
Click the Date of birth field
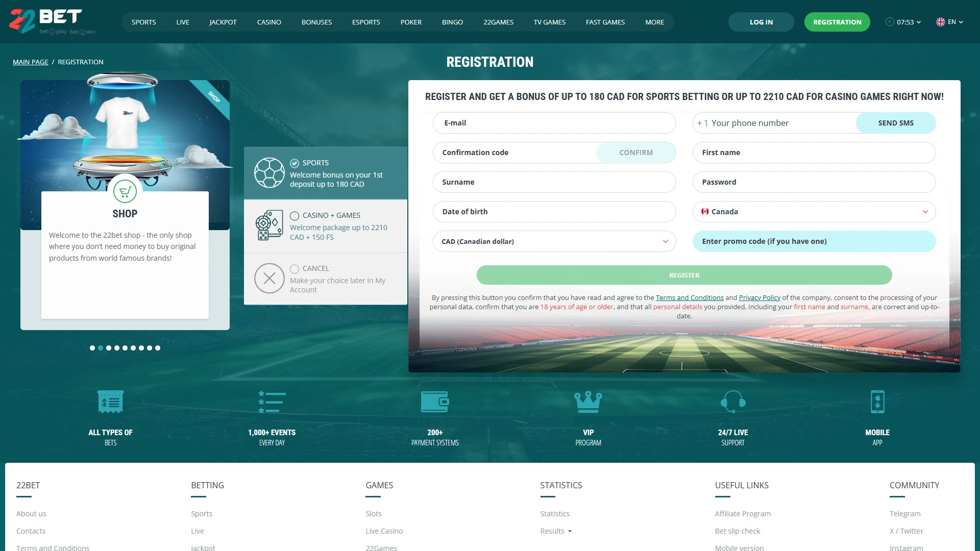click(554, 212)
